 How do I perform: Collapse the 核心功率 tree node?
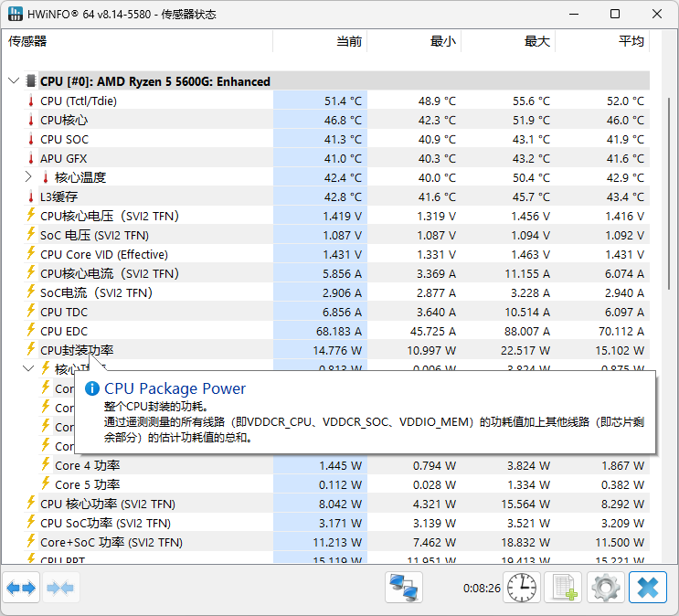[29, 369]
